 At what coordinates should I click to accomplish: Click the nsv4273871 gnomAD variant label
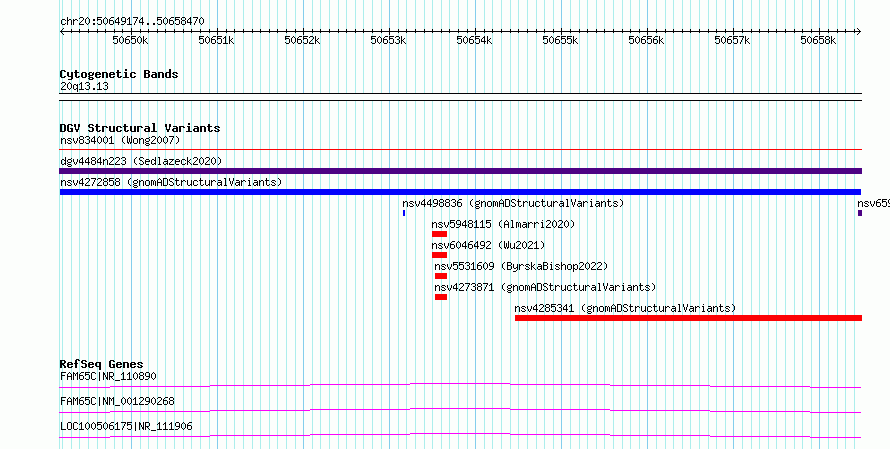pos(545,287)
